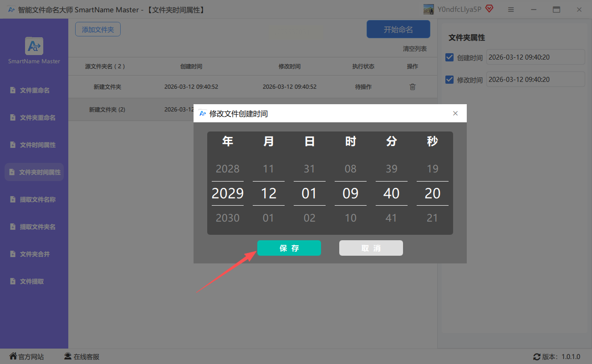Click the SmartName Master logo icon

tap(34, 46)
